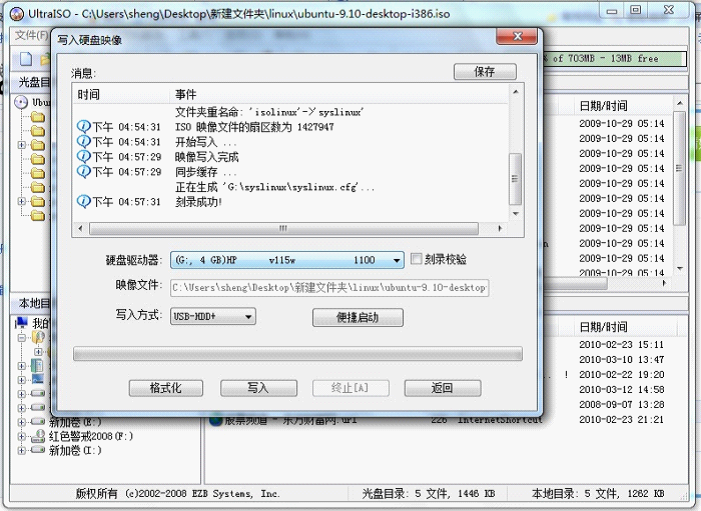Select the 红色警戒2008 (F:) disc drive icon
Viewport: 701px width, 511px height.
tap(38, 436)
